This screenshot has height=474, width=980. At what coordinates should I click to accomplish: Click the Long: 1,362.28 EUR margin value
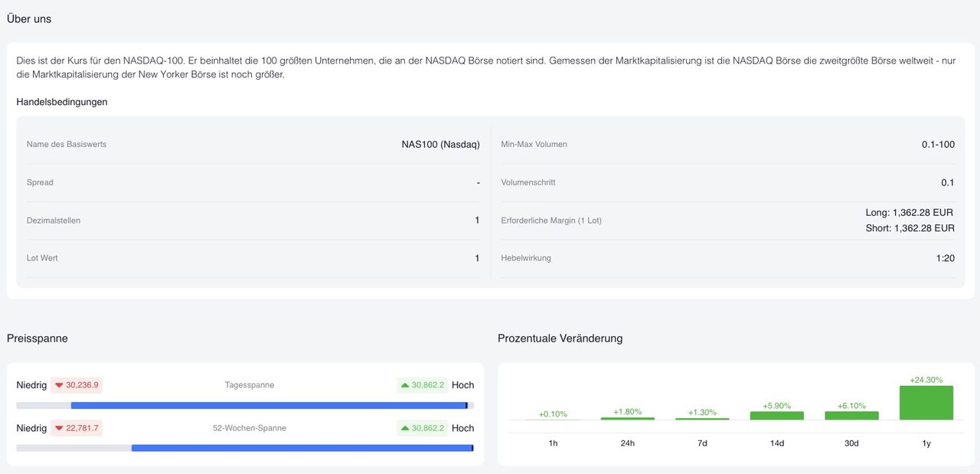(910, 212)
